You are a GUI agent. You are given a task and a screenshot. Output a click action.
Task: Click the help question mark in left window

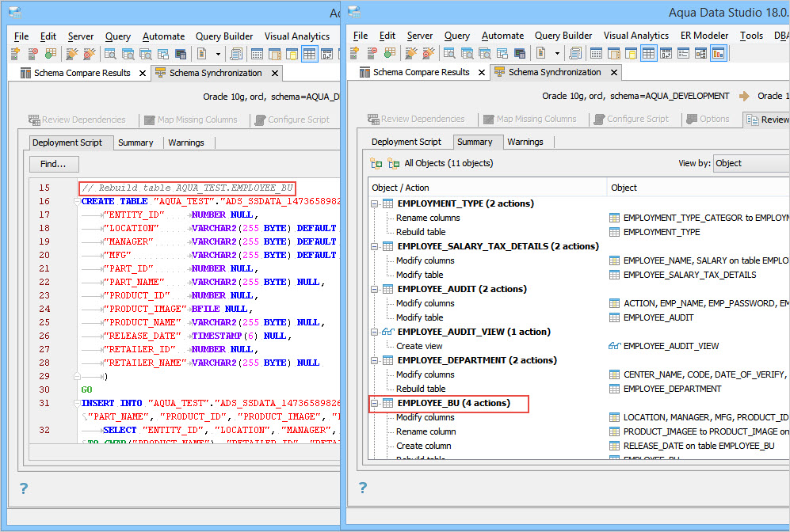coord(24,488)
